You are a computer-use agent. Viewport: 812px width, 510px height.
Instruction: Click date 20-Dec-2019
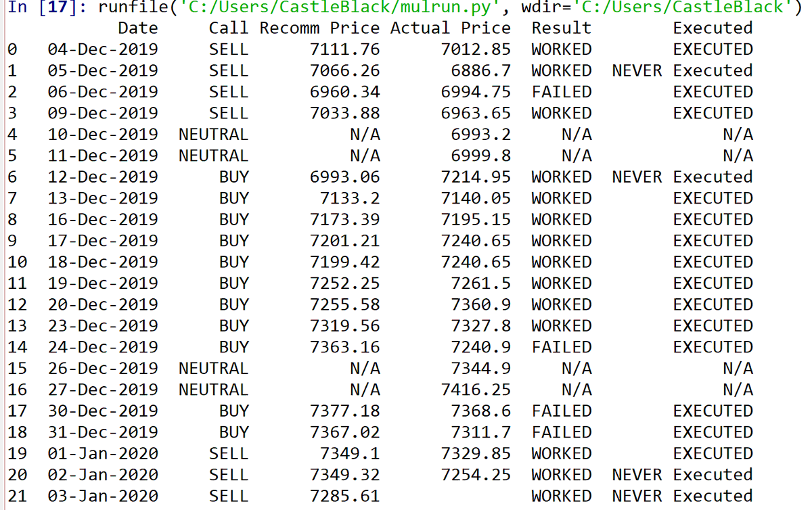[x=103, y=304]
